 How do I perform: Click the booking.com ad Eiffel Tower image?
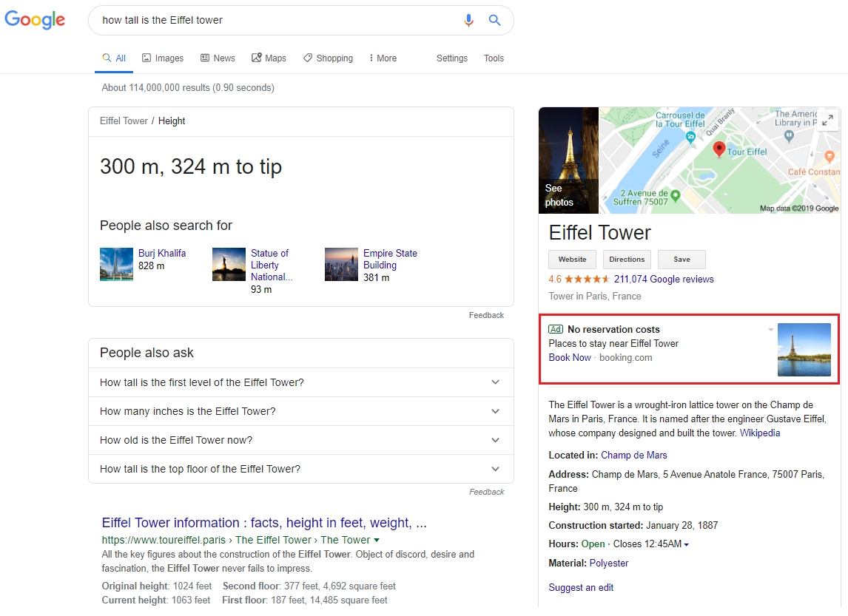coord(804,350)
